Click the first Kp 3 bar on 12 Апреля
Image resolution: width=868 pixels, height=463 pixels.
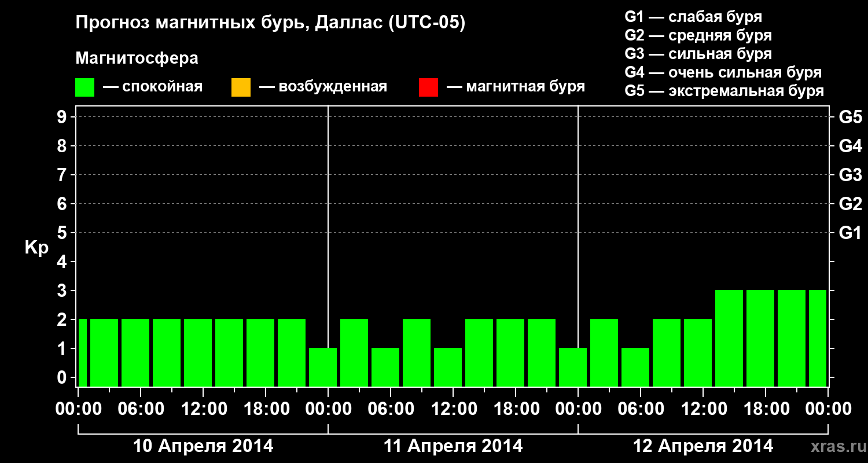point(729,338)
